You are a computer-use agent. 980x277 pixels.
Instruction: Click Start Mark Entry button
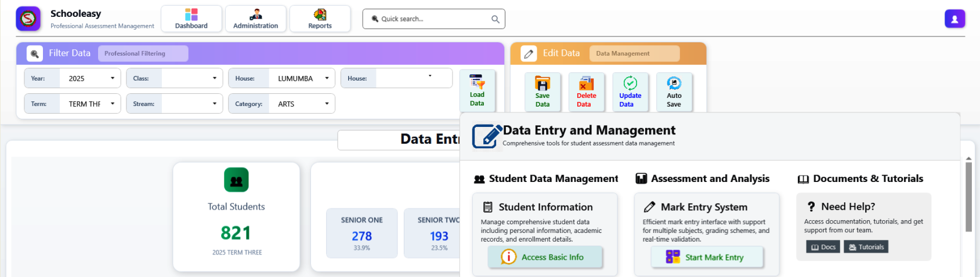tap(707, 257)
